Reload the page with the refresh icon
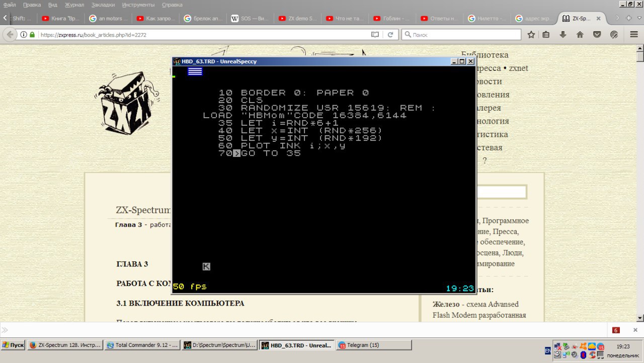The width and height of the screenshot is (644, 363). click(390, 35)
